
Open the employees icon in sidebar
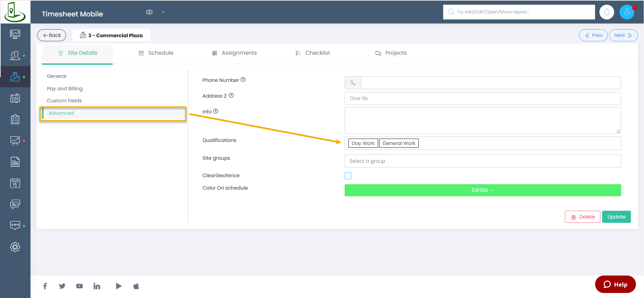click(15, 55)
